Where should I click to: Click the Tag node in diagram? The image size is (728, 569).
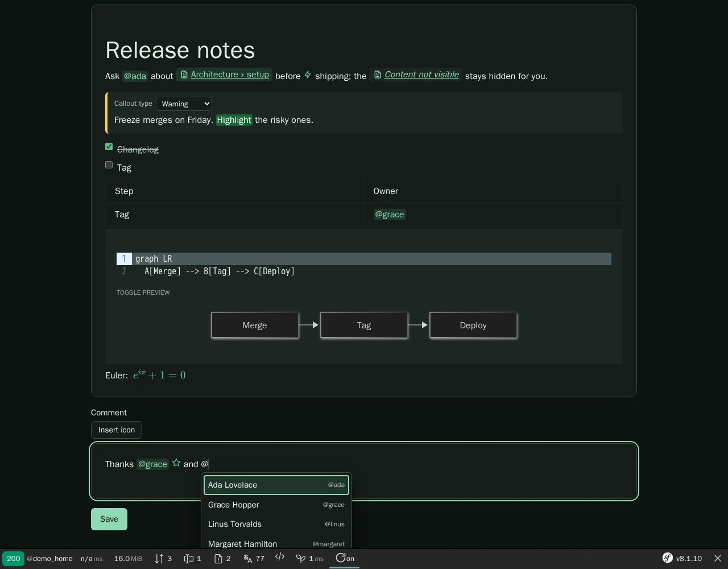point(364,325)
